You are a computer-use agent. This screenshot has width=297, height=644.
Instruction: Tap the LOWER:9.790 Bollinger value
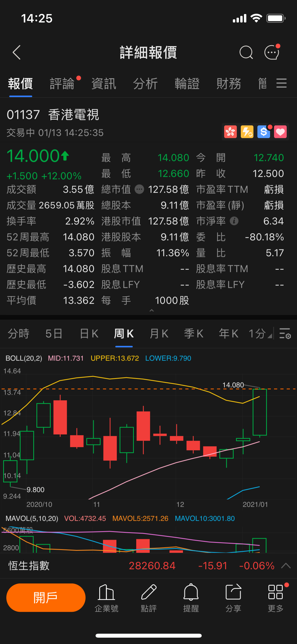click(168, 358)
